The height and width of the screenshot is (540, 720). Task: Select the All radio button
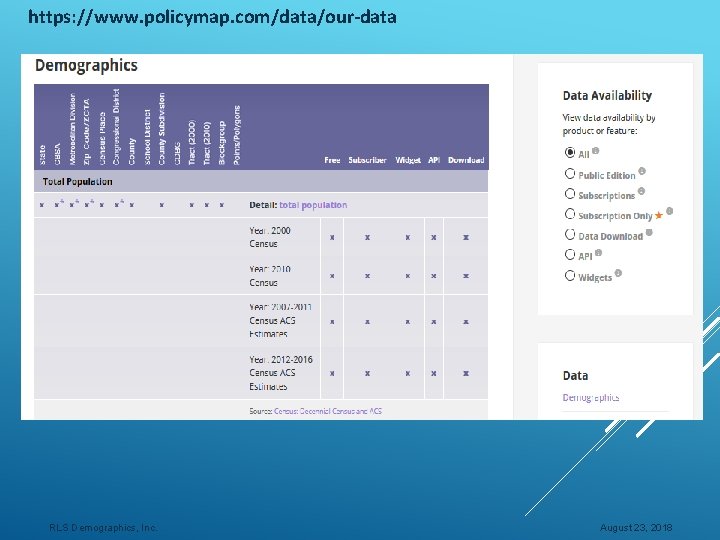[570, 152]
